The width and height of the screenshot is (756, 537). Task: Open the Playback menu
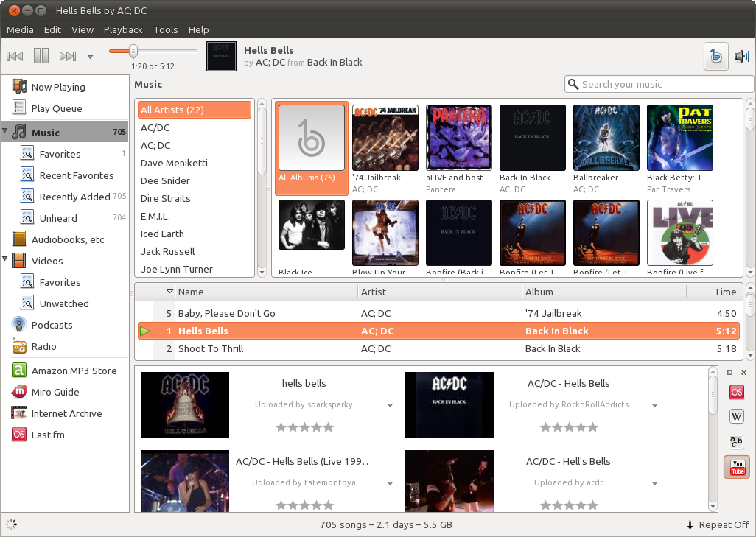click(123, 29)
